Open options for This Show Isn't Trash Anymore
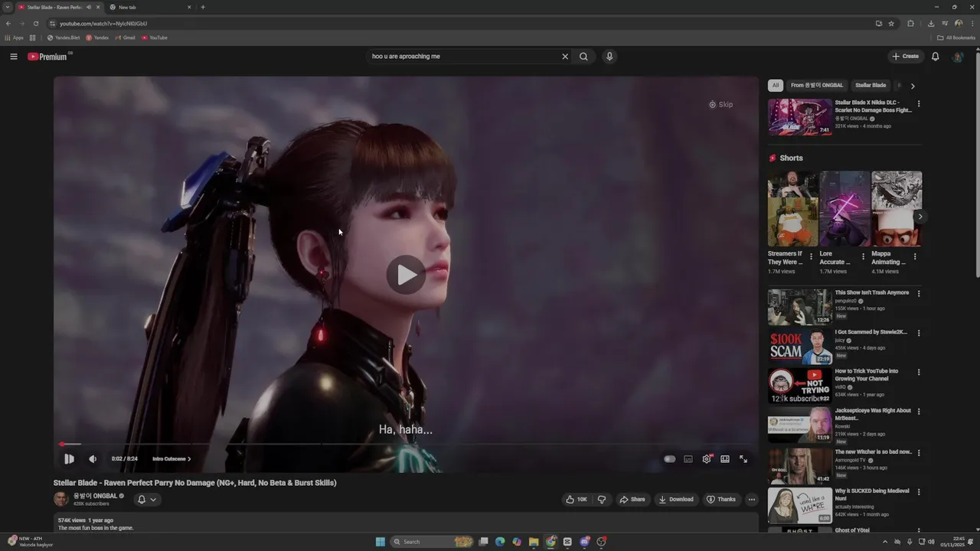The height and width of the screenshot is (551, 980). (x=919, y=293)
